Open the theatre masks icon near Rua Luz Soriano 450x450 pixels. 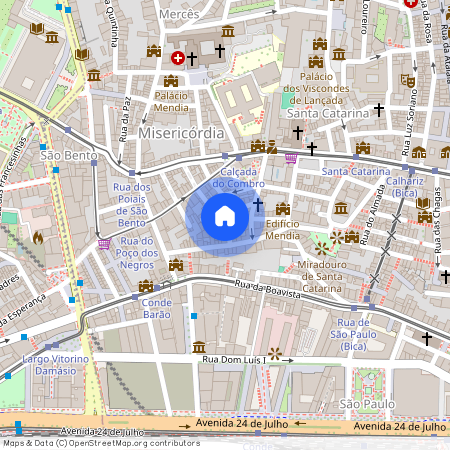pyautogui.click(x=408, y=81)
